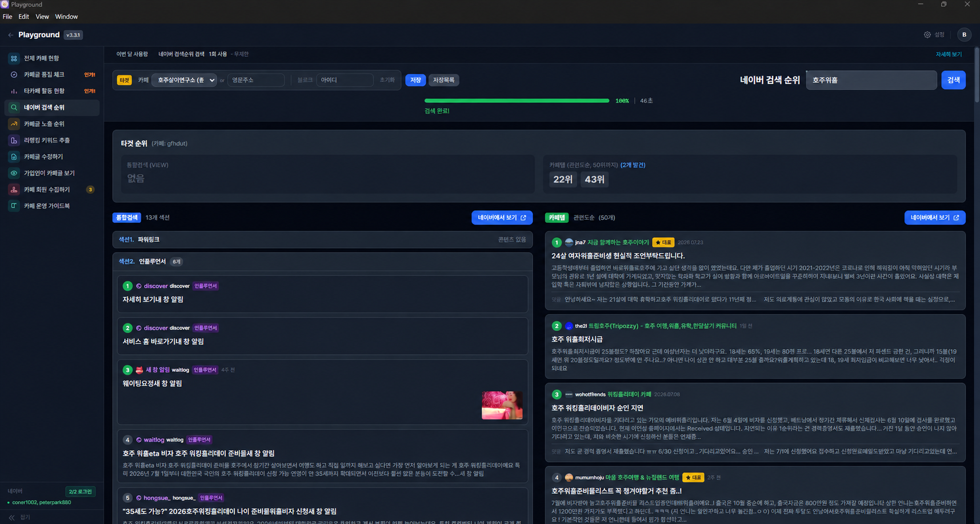The image size is (980, 524).
Task: Click the 블로그 아이디 input field
Action: tap(345, 80)
